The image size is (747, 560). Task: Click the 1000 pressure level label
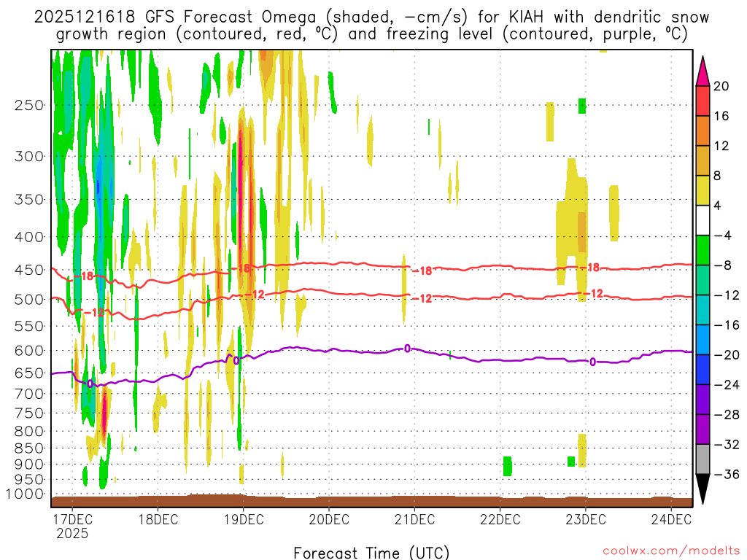(25, 494)
